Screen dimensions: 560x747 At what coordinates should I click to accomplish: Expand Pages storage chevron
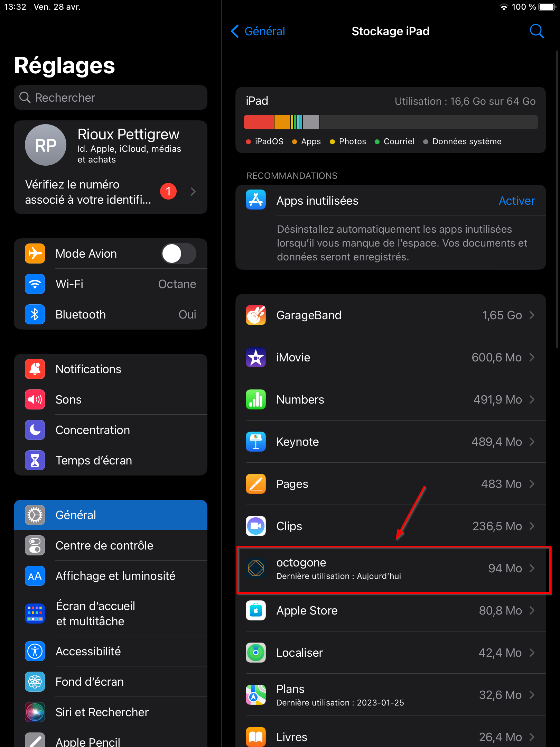point(532,484)
